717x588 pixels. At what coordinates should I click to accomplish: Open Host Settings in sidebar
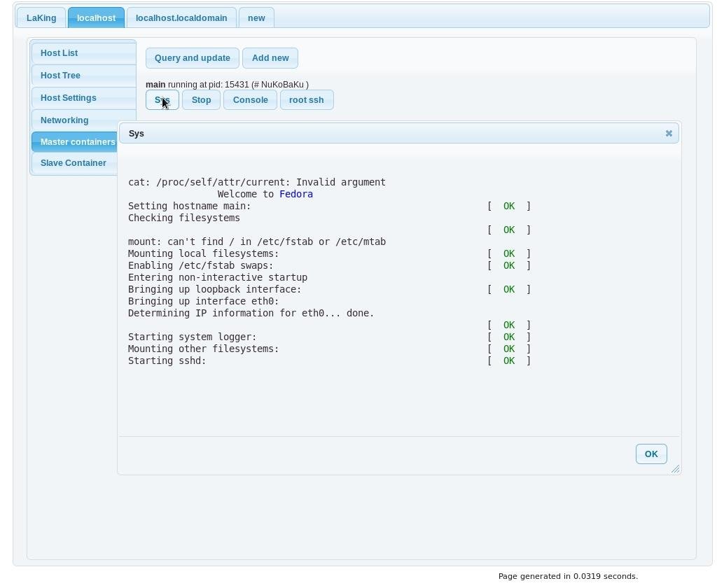(84, 98)
